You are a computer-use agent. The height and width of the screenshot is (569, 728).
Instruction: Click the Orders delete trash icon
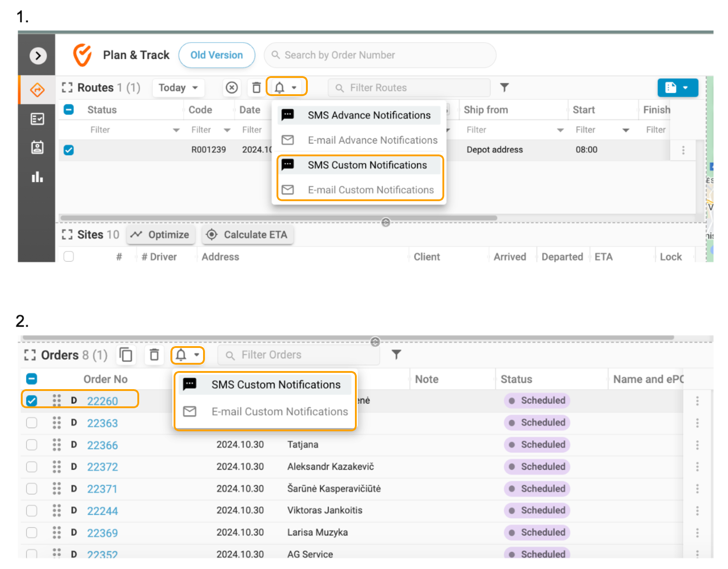point(155,355)
